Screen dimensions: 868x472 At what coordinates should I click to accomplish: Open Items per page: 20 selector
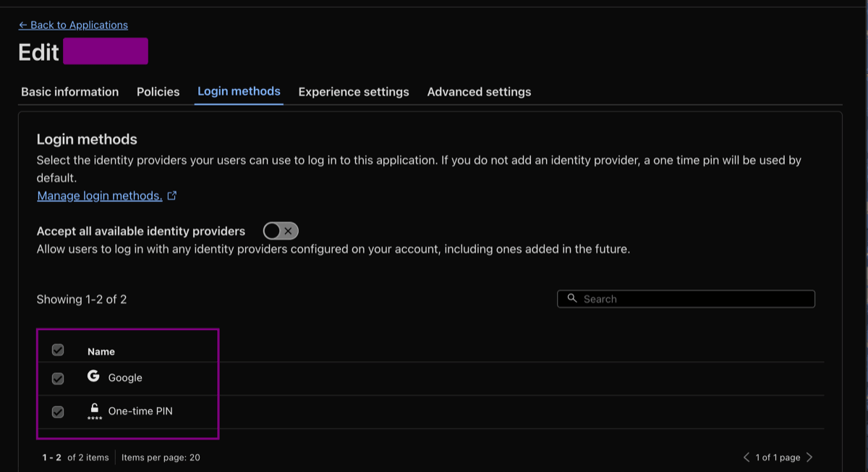161,458
